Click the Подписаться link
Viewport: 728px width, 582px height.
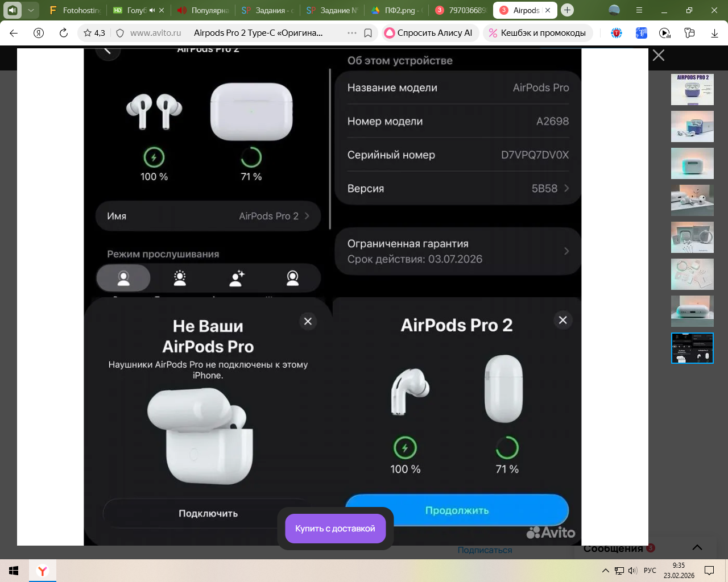click(x=485, y=550)
